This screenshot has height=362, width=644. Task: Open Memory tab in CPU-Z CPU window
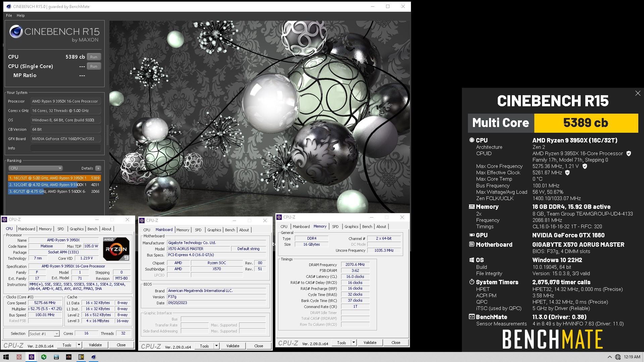45,229
